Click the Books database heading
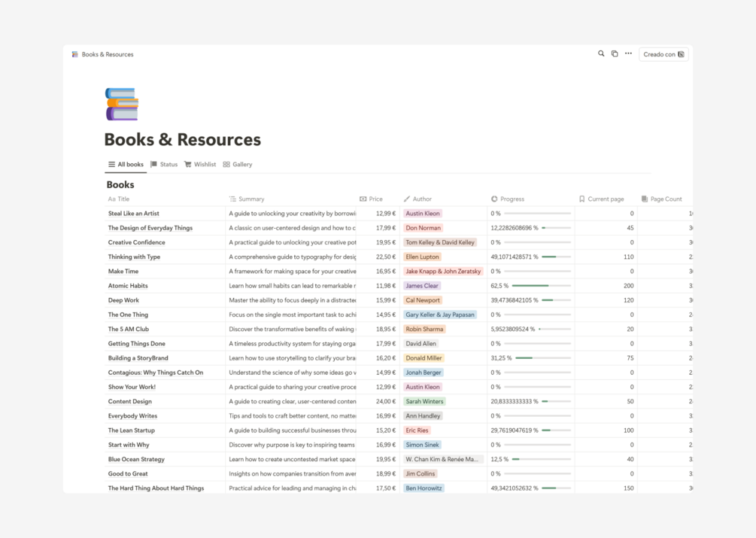 tap(120, 184)
